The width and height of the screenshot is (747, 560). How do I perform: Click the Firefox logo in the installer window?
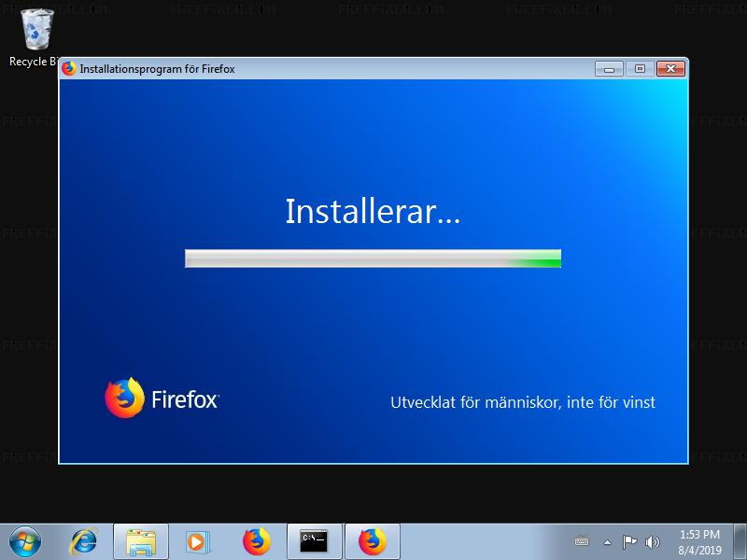coord(124,399)
